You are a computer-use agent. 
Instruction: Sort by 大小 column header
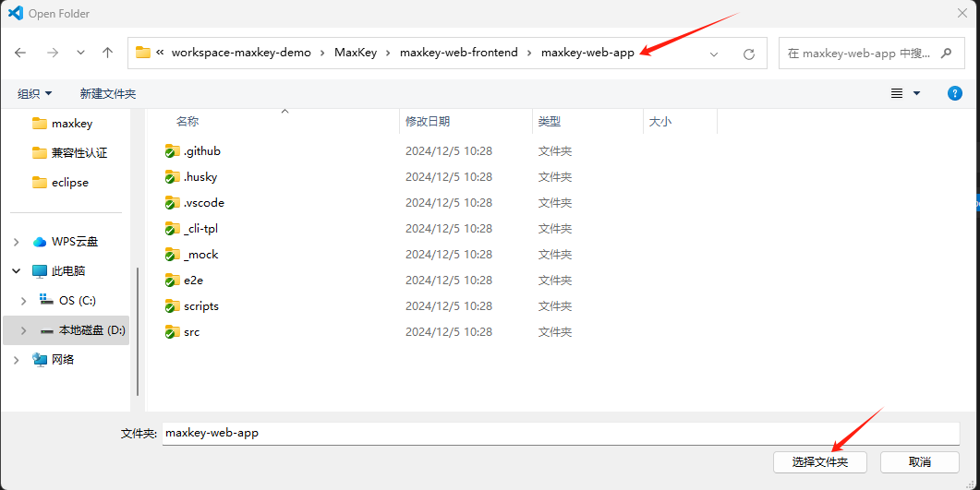(660, 122)
